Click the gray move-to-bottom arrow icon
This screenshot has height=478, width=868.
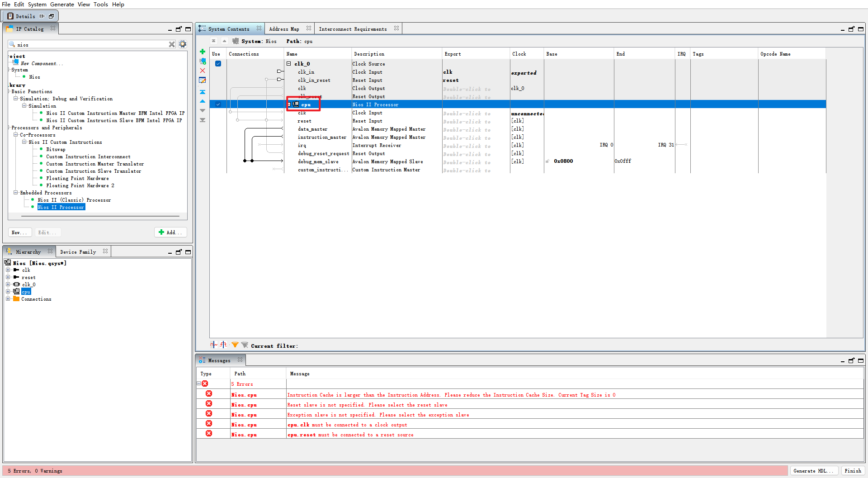pyautogui.click(x=203, y=120)
